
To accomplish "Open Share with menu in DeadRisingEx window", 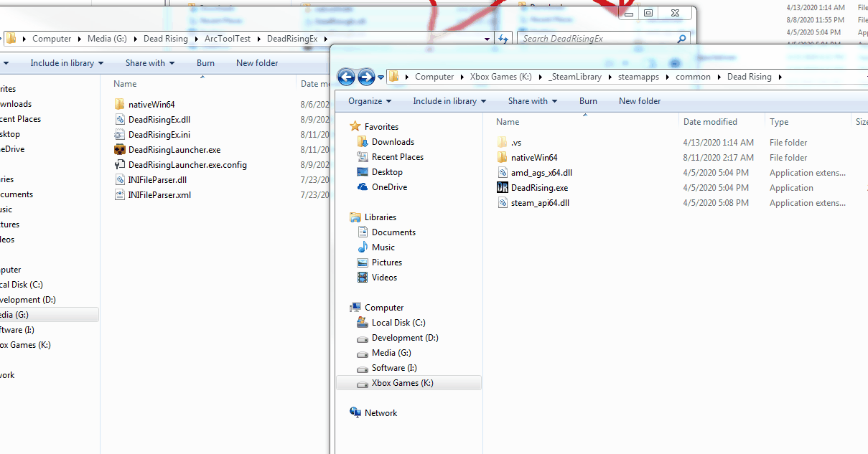I will [x=150, y=63].
